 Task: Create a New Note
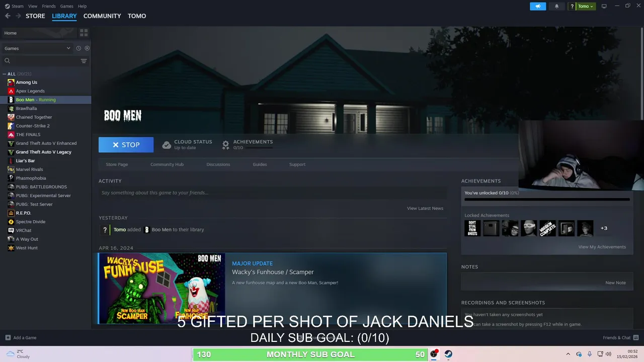tap(615, 283)
